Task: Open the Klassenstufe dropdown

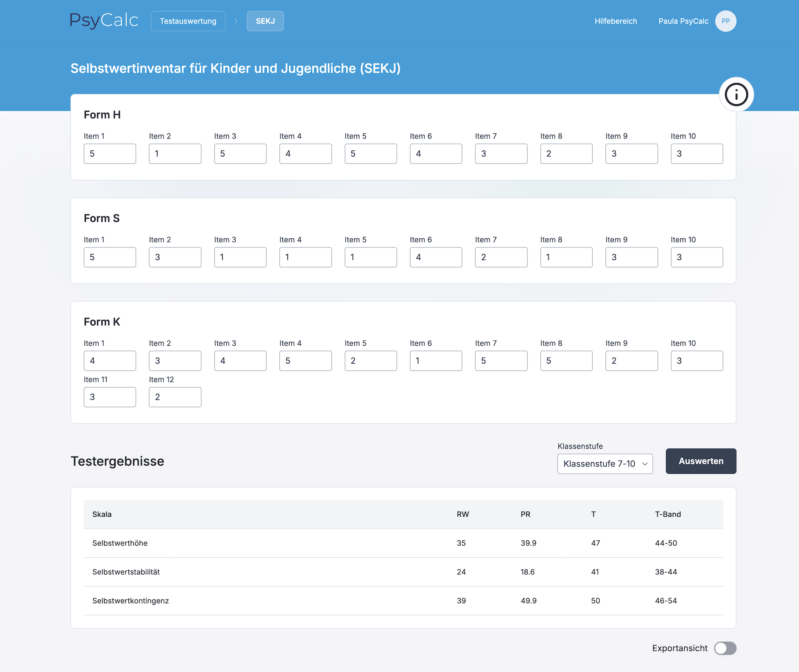Action: tap(605, 464)
